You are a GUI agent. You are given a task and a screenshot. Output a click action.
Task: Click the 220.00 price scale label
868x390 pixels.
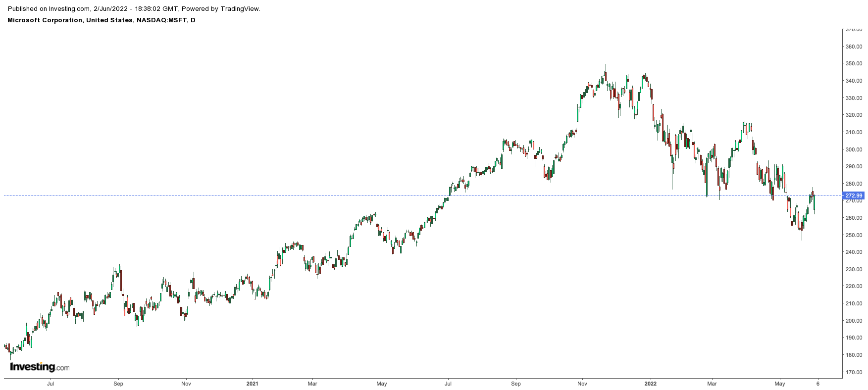tap(854, 286)
